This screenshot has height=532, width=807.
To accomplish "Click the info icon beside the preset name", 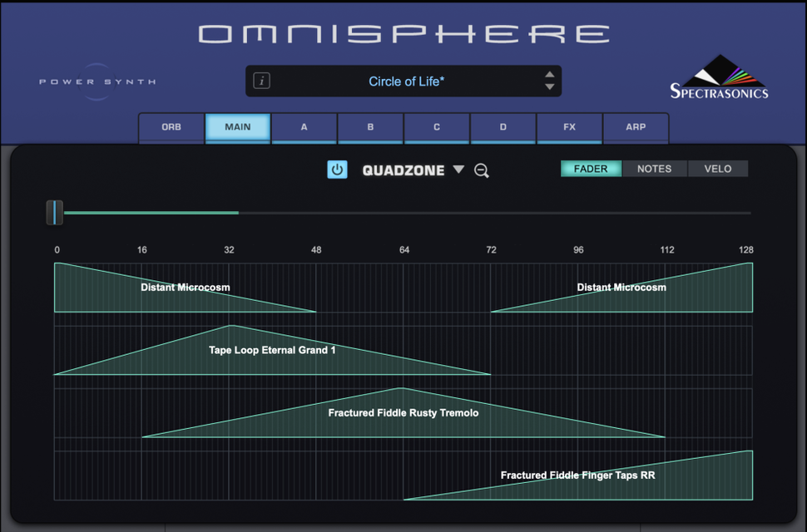I will point(262,81).
